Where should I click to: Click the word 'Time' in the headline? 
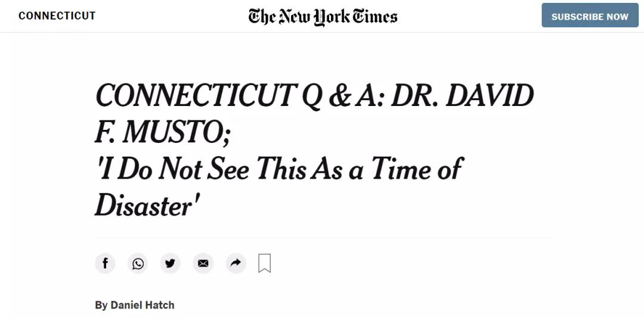[401, 169]
